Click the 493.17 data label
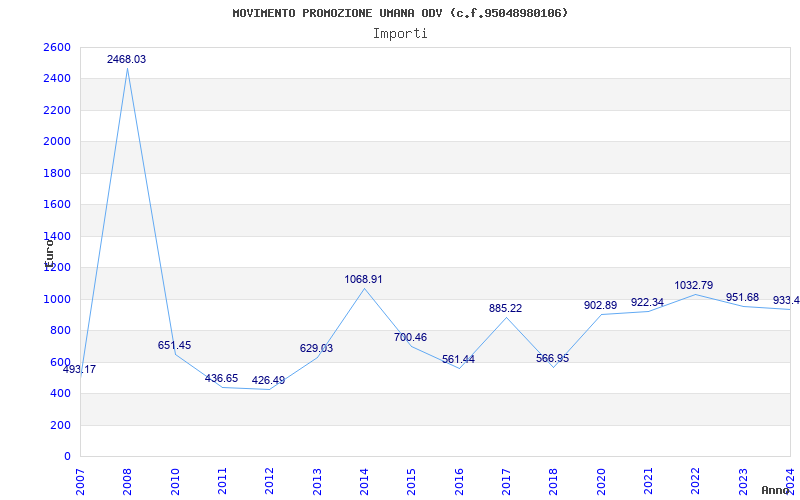800x500 pixels. point(79,369)
